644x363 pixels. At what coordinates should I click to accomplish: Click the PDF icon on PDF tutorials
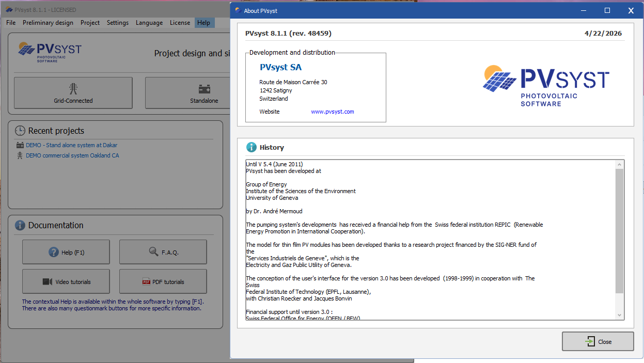[x=146, y=282]
